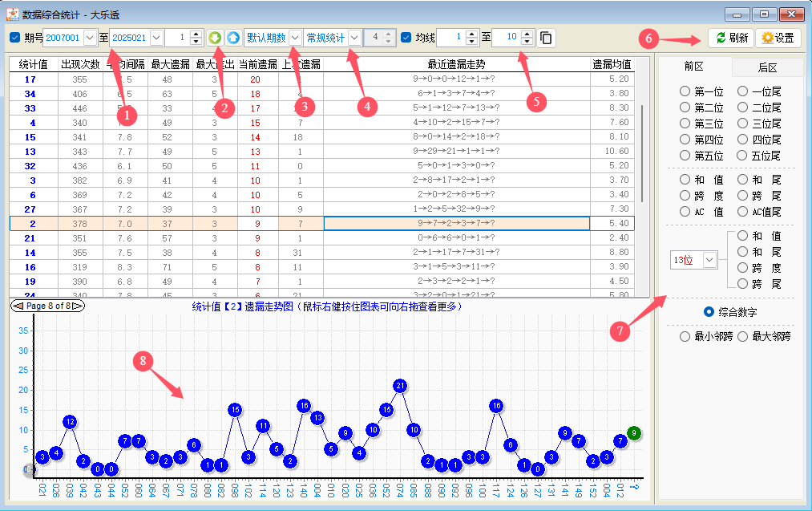Screen dimensions: 812x511
Task: Open the end period 2025021 dropdown
Action: [156, 38]
